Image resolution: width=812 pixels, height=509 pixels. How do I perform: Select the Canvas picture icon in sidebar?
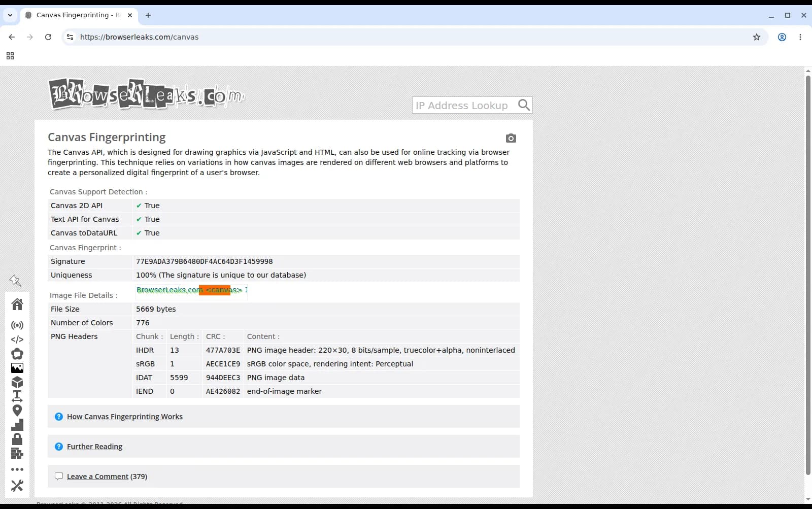pyautogui.click(x=17, y=368)
